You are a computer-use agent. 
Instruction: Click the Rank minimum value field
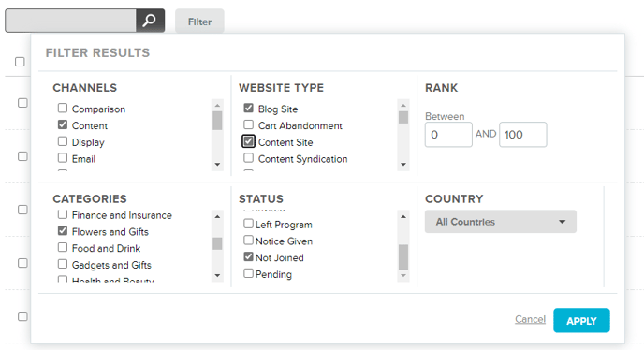448,135
